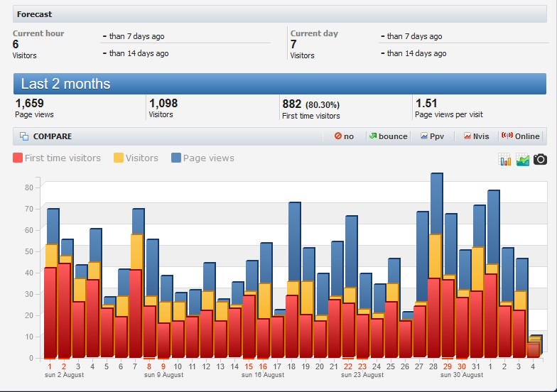The image size is (557, 392).
Task: Click the green bounce arrow icon
Action: click(372, 136)
